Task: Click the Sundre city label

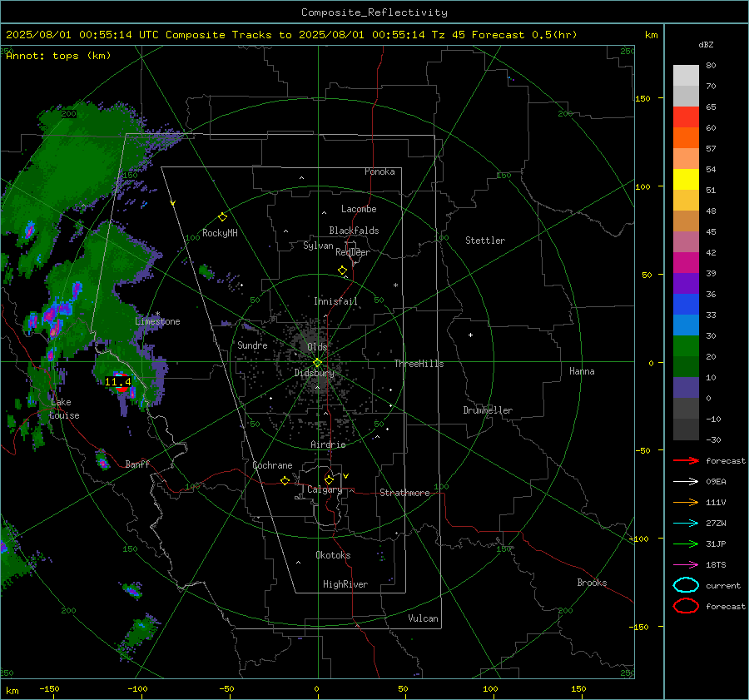Action: (x=252, y=345)
